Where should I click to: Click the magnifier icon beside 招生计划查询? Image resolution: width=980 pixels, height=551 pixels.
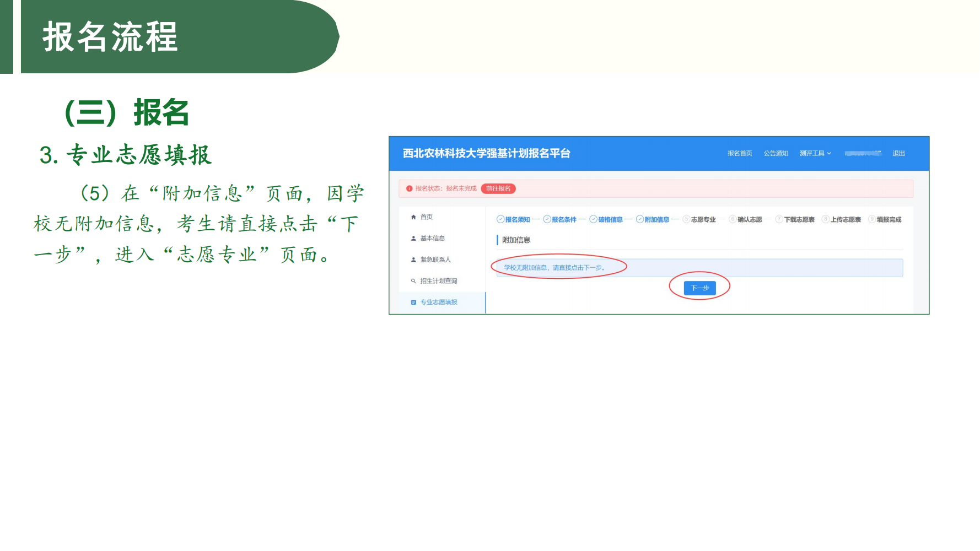point(413,281)
